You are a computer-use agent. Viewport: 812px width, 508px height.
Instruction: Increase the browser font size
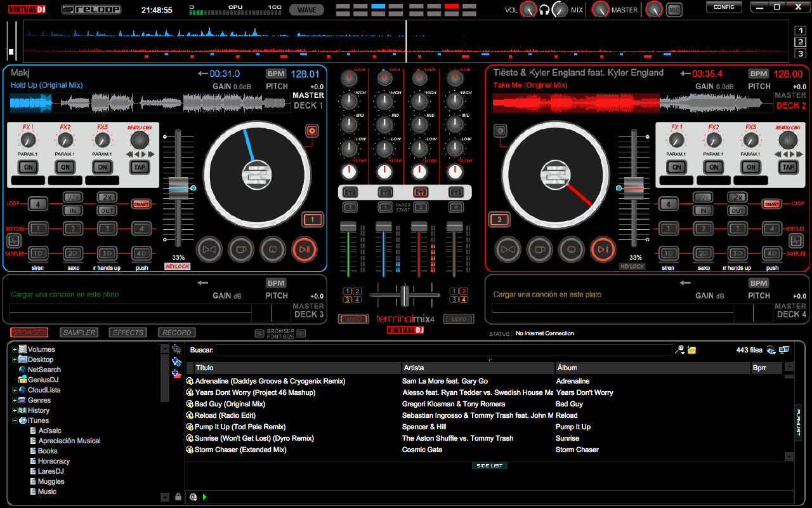tap(301, 333)
